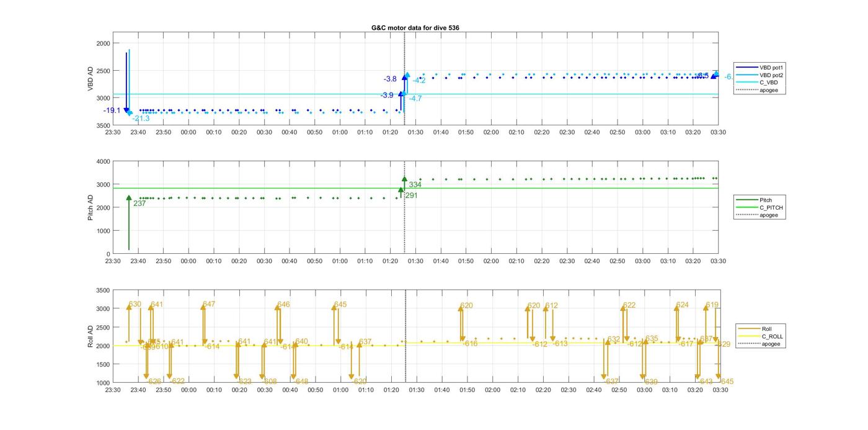The image size is (868, 430).
Task: Click the '0' tick on the Pitch axis
Action: 108,254
